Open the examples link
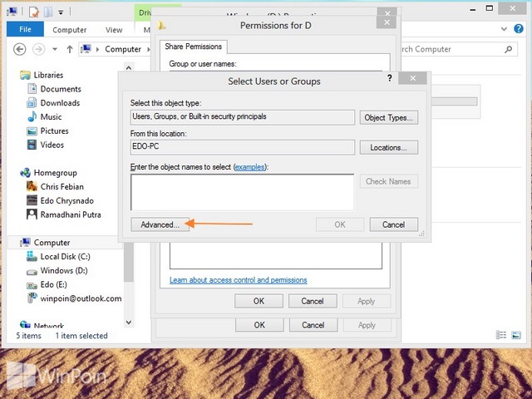 pos(249,167)
